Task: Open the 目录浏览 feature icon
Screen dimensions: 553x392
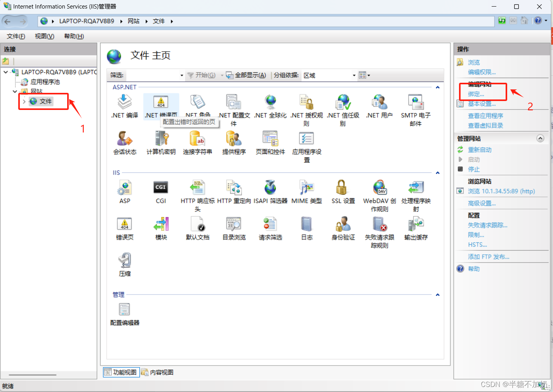Action: (x=234, y=224)
